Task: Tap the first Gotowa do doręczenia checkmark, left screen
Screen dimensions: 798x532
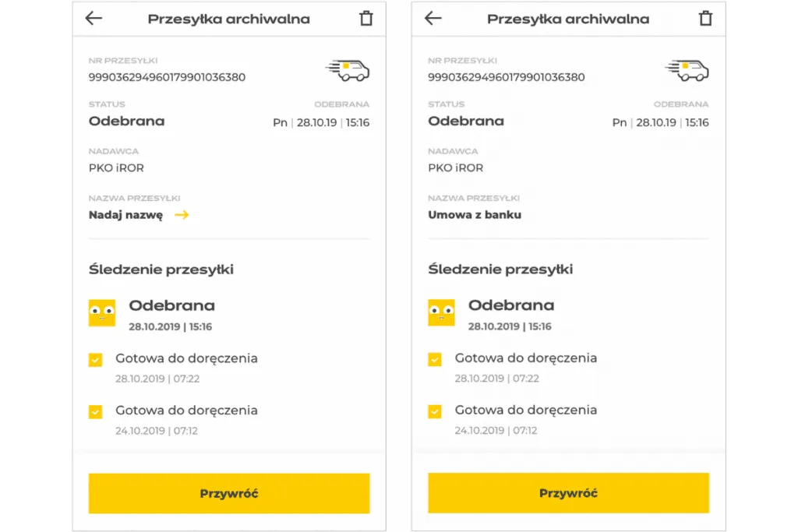Action: coord(95,360)
